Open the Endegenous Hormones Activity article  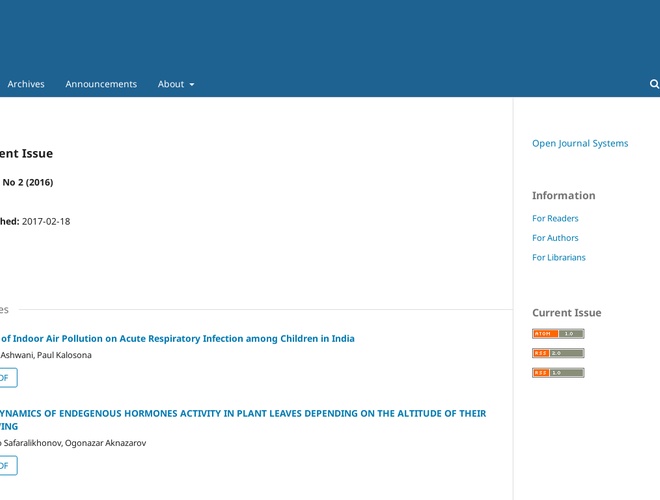pyautogui.click(x=243, y=413)
